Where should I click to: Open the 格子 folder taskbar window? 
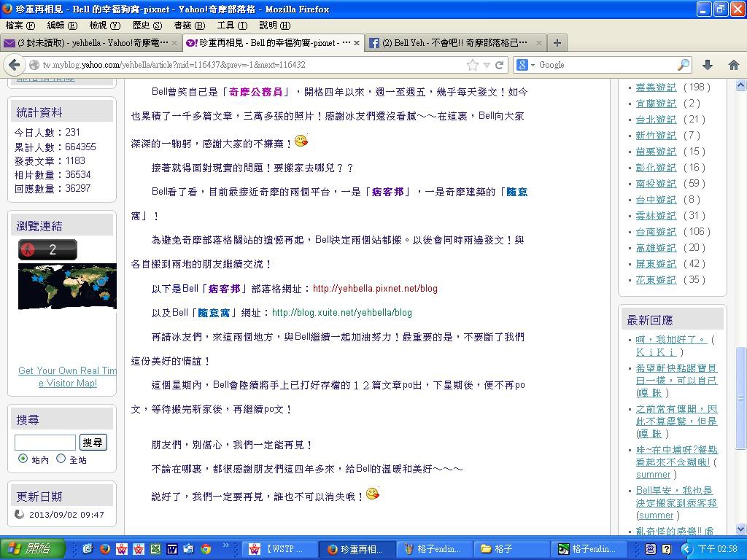513,549
